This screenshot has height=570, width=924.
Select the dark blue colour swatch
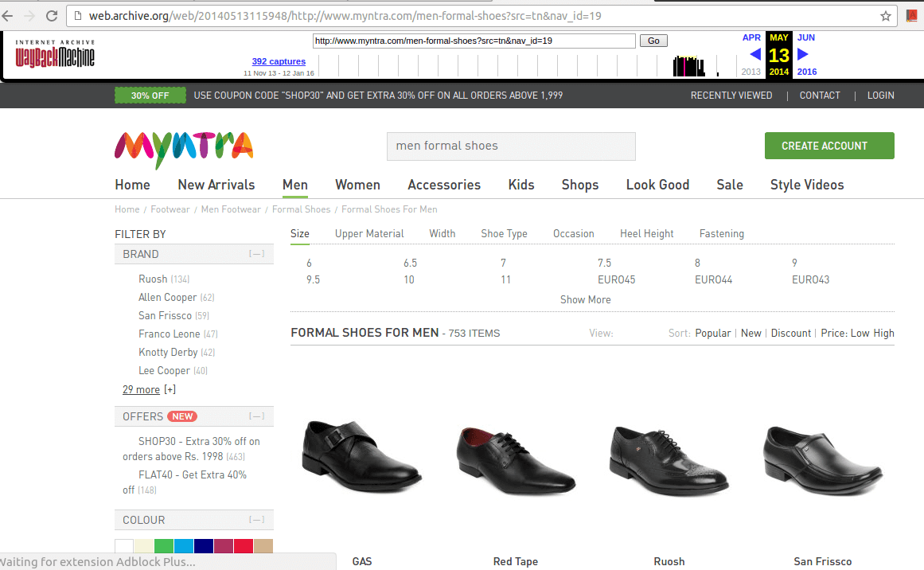point(203,546)
